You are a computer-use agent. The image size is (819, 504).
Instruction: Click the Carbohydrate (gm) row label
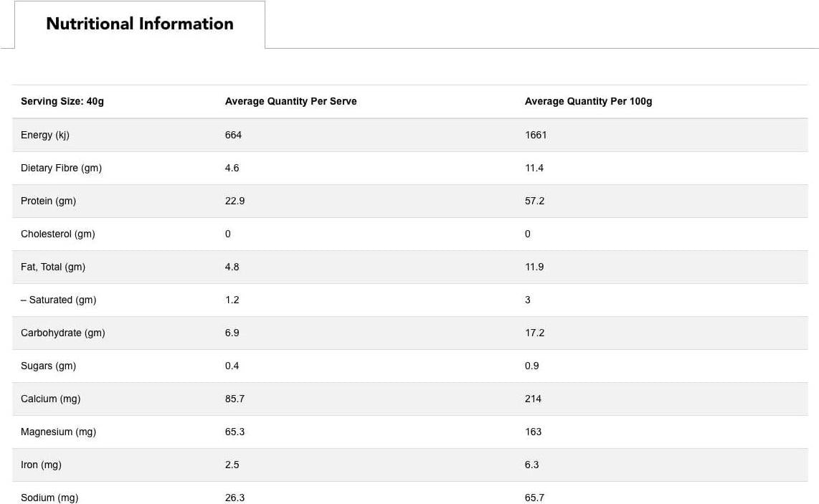[x=63, y=333]
